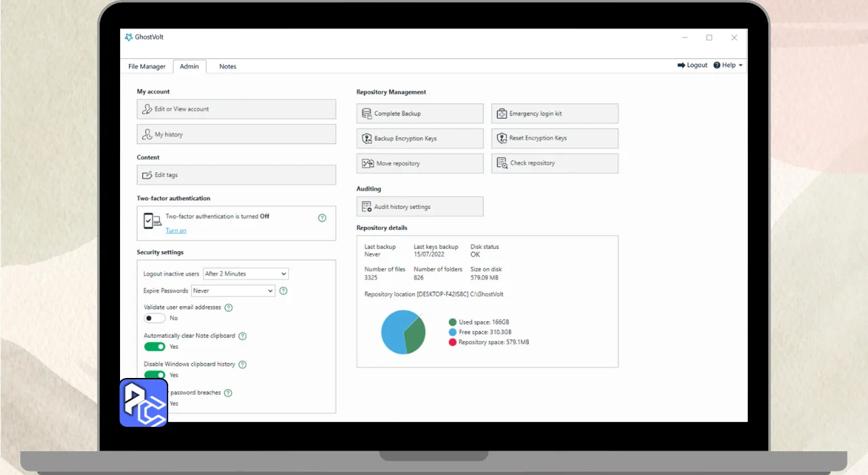Open the Logout inactive users dropdown

[246, 273]
